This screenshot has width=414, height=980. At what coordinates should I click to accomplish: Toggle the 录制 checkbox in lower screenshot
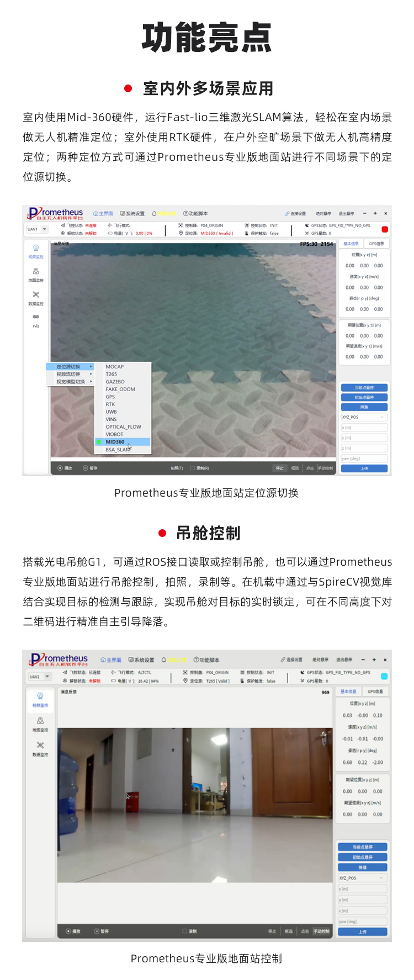[185, 931]
